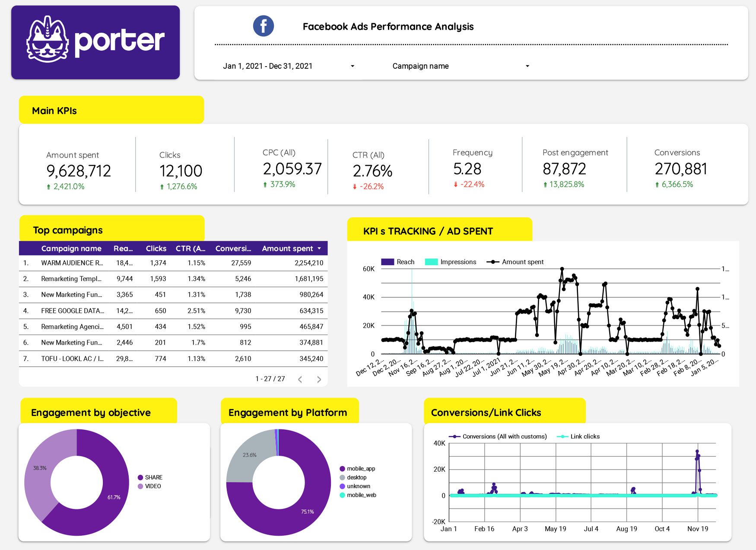
Task: Click the unknown legend marker in Platform chart
Action: (343, 486)
